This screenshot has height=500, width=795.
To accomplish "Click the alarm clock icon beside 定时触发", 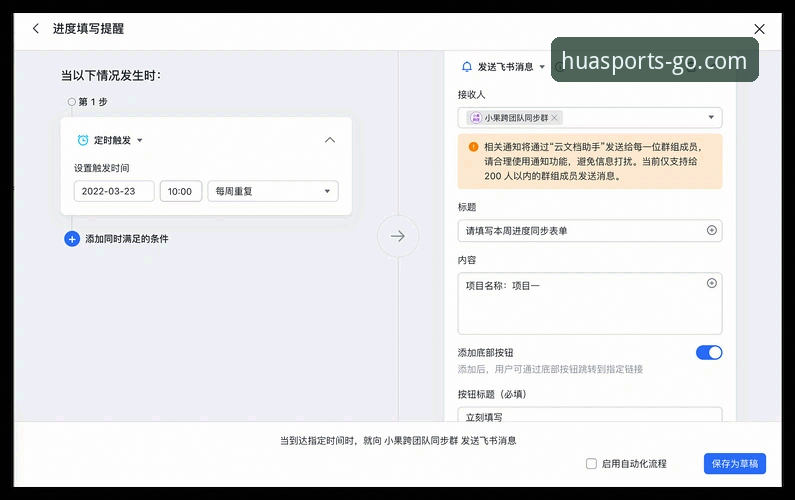I will (x=83, y=140).
